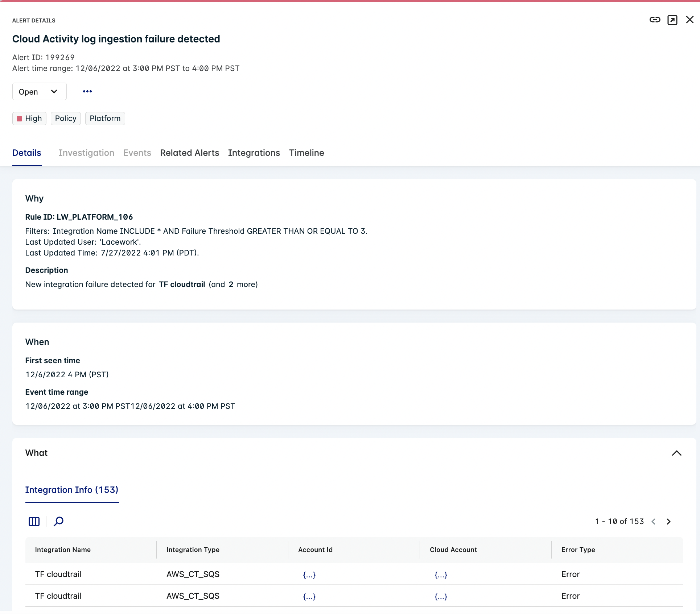Click the High severity tag
This screenshot has height=614, width=700.
[29, 118]
